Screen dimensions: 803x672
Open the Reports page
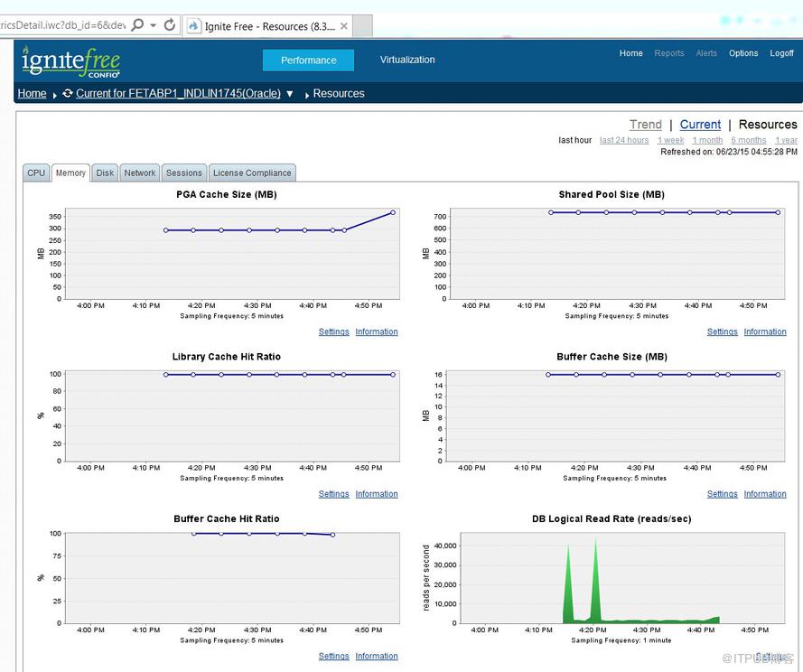668,52
